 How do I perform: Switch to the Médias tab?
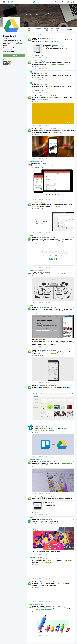pos(52,35)
